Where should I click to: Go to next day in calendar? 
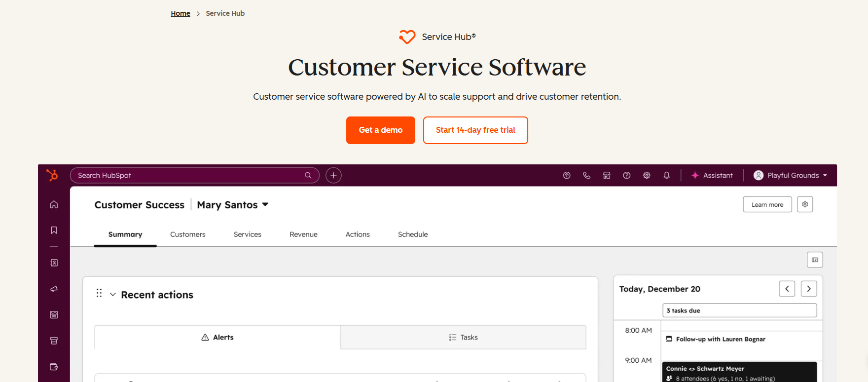pyautogui.click(x=809, y=289)
